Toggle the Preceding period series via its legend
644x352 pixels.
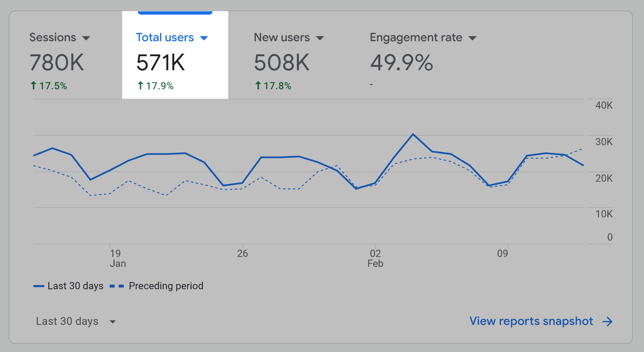pyautogui.click(x=166, y=285)
